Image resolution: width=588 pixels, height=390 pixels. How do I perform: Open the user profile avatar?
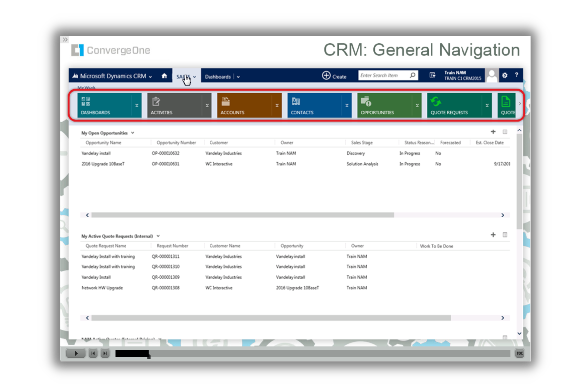[492, 75]
